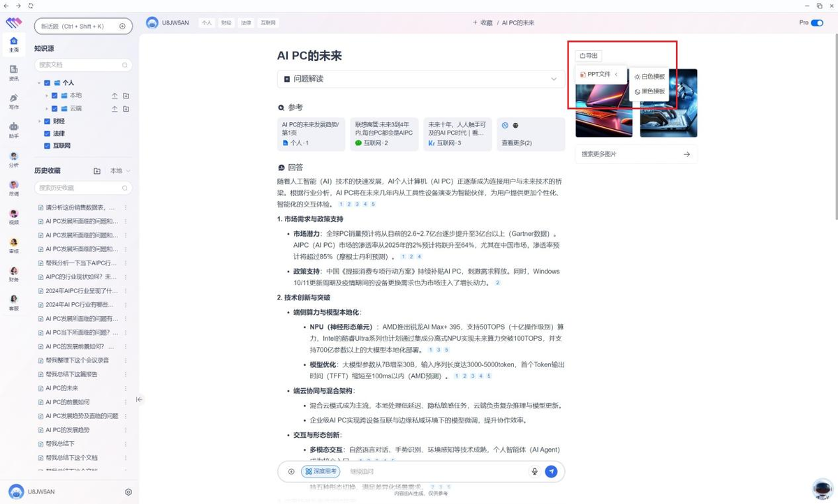This screenshot has width=838, height=504.
Task: Click the add-folder icon on 云端 row
Action: click(x=126, y=109)
